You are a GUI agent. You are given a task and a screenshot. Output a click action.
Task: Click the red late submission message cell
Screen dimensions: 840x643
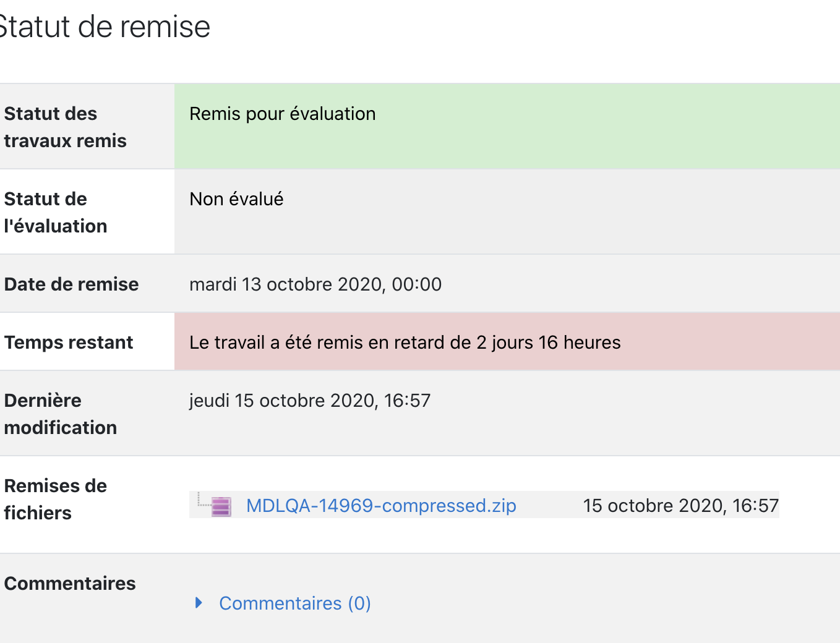point(507,342)
